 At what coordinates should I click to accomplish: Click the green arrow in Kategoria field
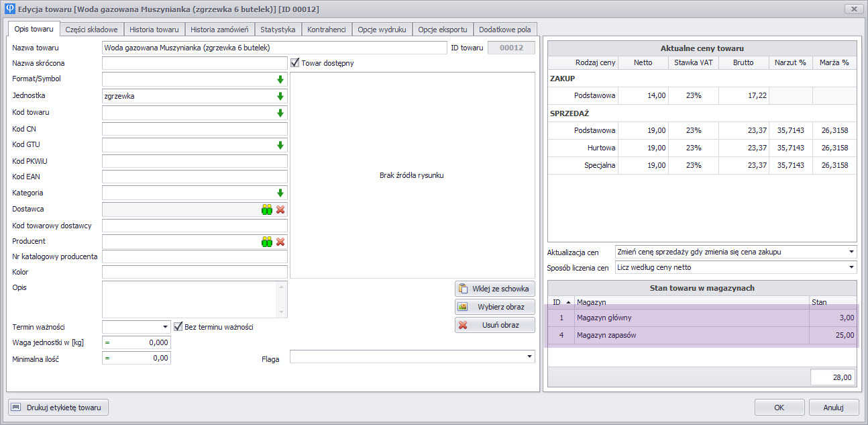pos(280,193)
